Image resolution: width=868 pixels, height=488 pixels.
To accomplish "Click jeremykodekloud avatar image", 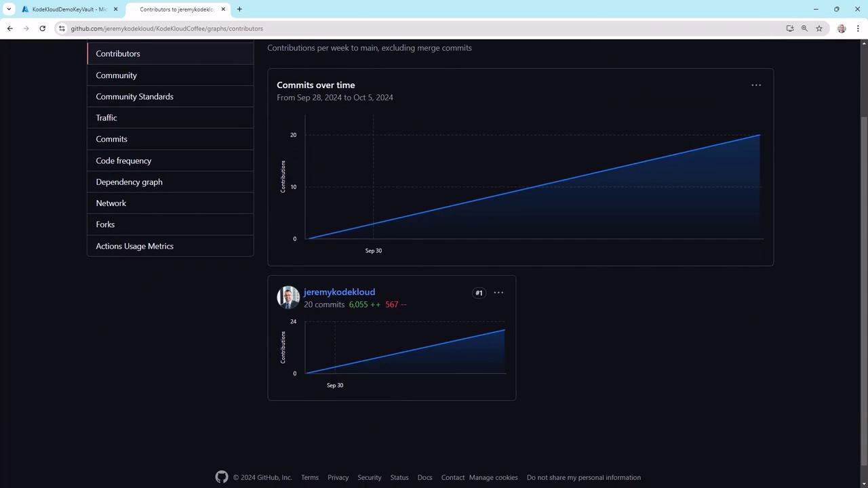I will tap(288, 298).
